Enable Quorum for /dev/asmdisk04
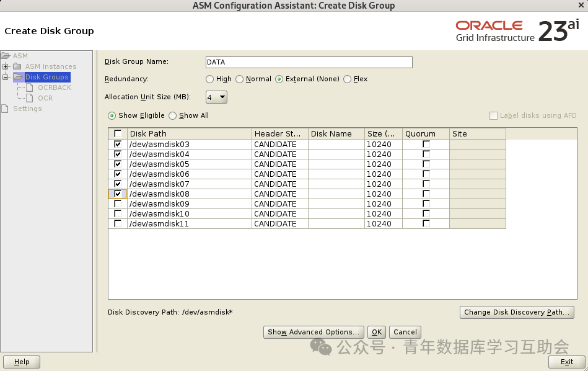 426,154
